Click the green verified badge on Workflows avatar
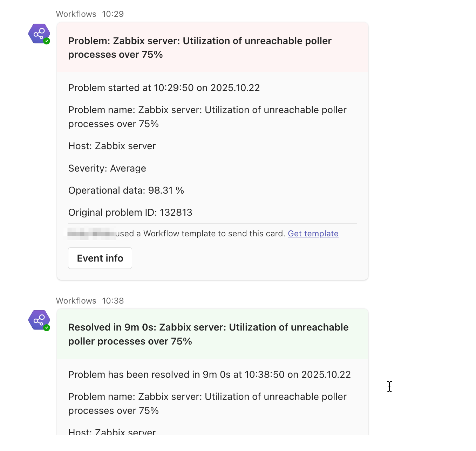 point(46,41)
